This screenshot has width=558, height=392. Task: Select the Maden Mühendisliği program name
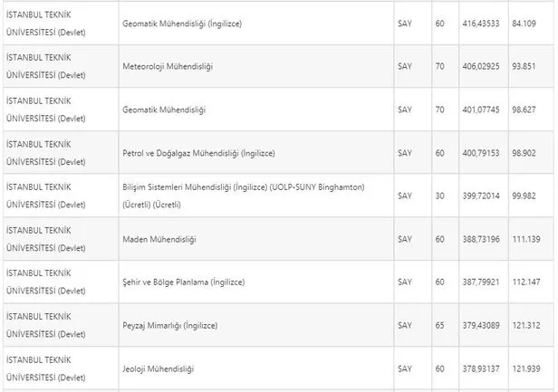(x=159, y=238)
